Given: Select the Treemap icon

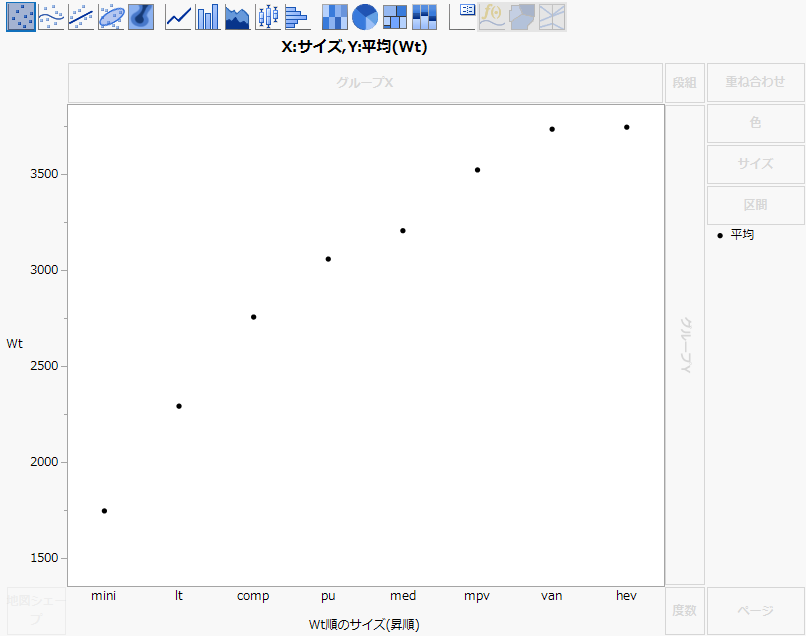Looking at the screenshot, I should coord(395,17).
